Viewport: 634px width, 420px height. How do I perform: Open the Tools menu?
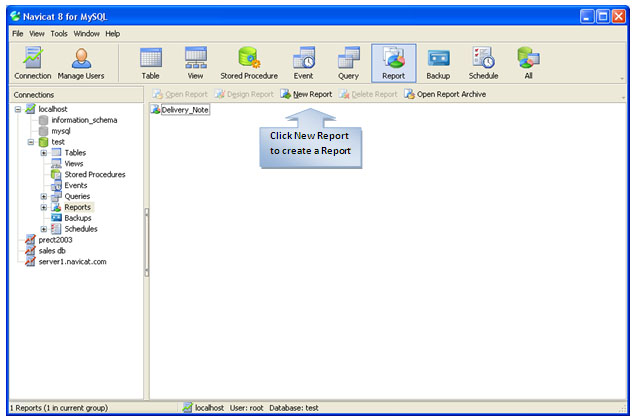point(59,34)
